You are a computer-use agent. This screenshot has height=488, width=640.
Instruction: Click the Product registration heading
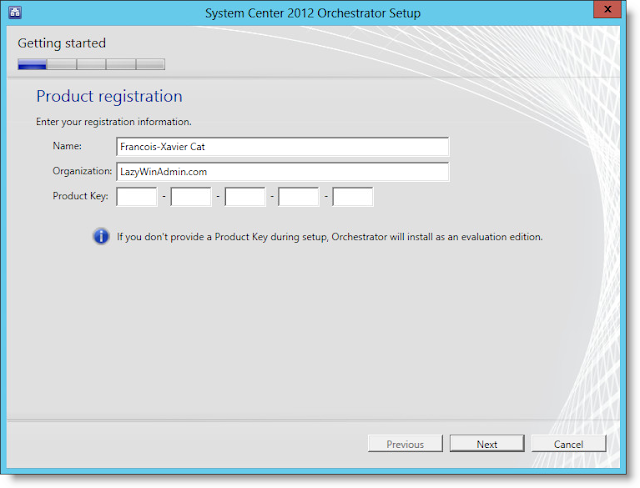[x=109, y=96]
